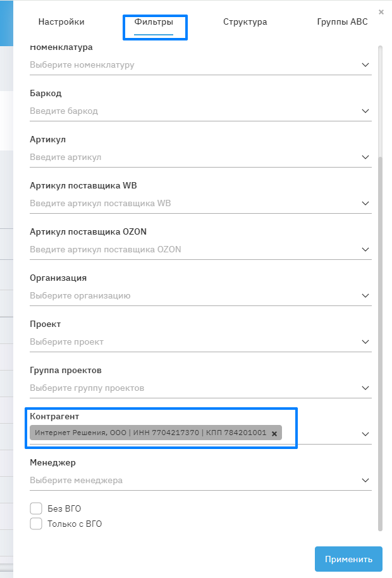This screenshot has height=578, width=392.
Task: Open the Менеджер dropdown arrow
Action: coord(365,480)
